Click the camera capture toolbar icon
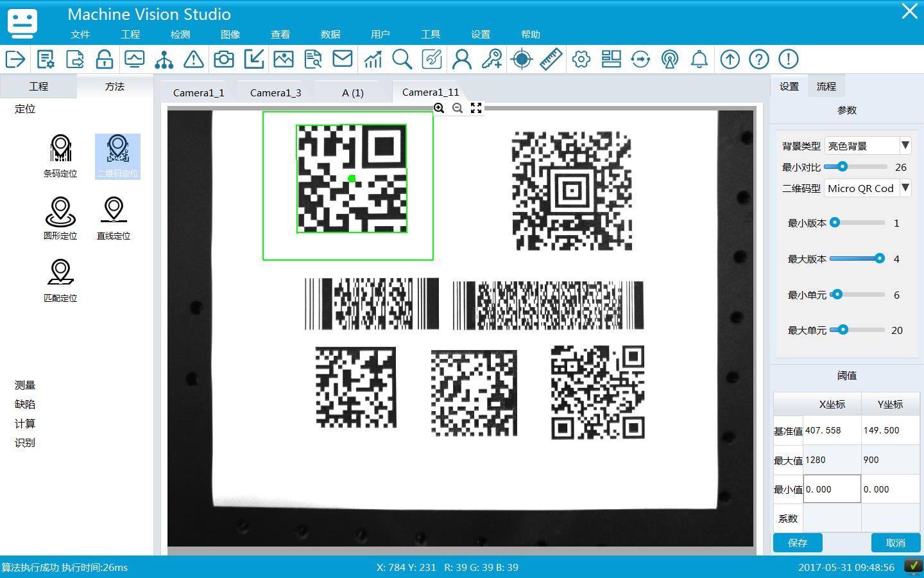This screenshot has height=578, width=924. click(223, 59)
